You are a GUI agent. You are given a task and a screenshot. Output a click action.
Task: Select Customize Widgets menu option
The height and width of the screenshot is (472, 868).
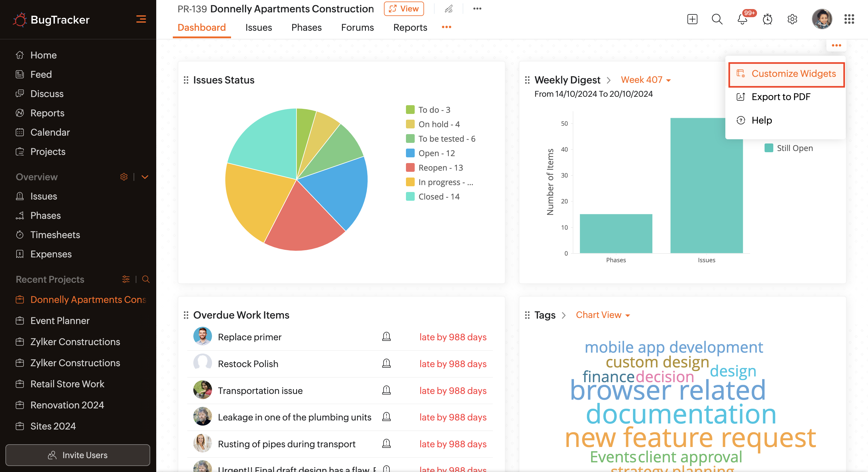pos(786,74)
